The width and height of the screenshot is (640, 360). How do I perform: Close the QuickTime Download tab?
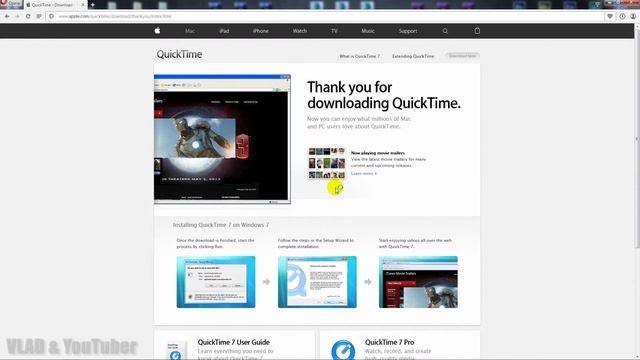coord(83,5)
